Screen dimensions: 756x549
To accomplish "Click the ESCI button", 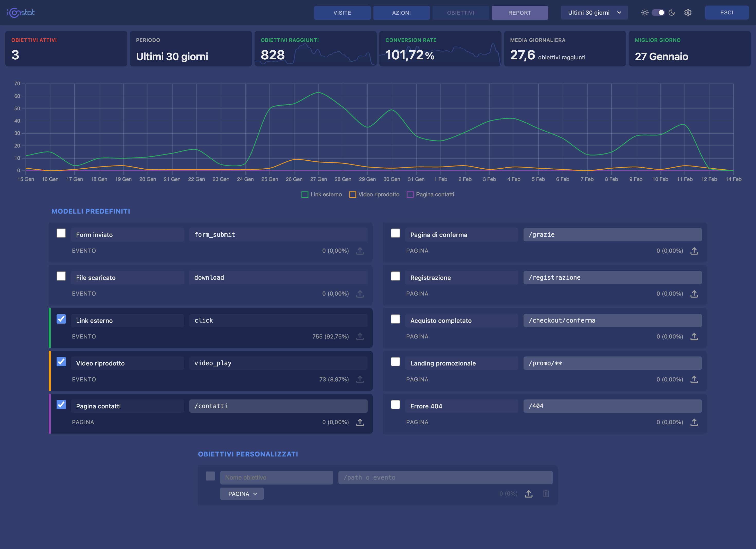I will 727,13.
